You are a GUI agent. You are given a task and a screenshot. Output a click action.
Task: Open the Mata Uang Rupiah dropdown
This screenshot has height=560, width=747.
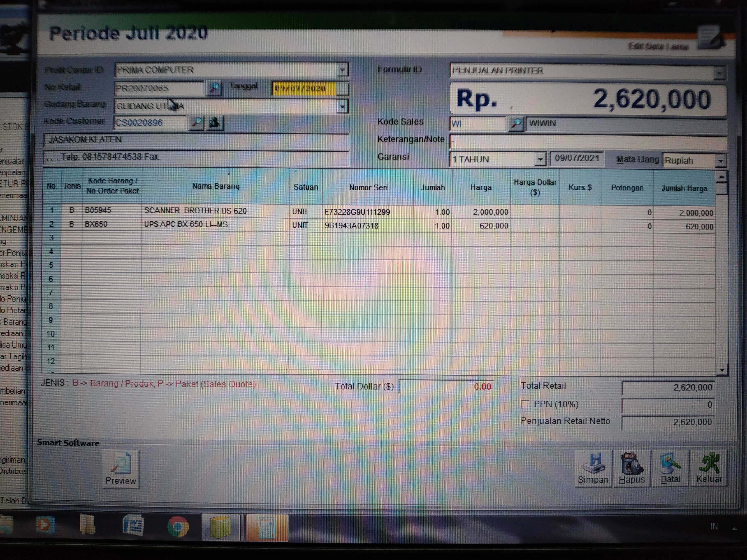click(x=721, y=161)
